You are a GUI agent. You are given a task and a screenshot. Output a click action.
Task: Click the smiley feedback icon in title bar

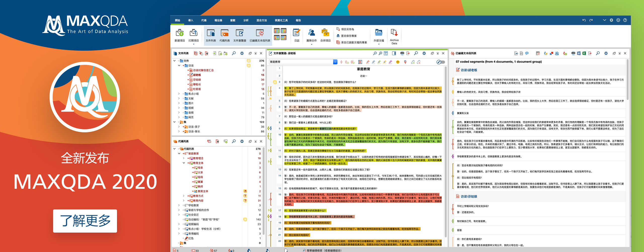click(x=618, y=20)
